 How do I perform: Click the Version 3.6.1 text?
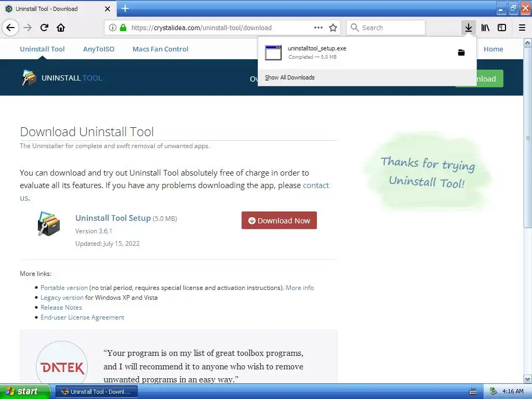click(x=94, y=231)
